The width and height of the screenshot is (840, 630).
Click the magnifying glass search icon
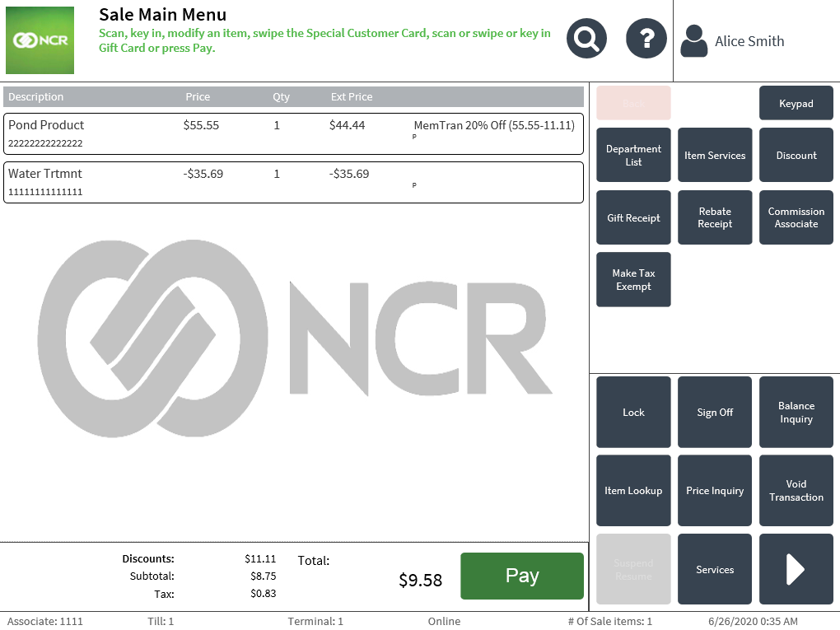click(586, 39)
